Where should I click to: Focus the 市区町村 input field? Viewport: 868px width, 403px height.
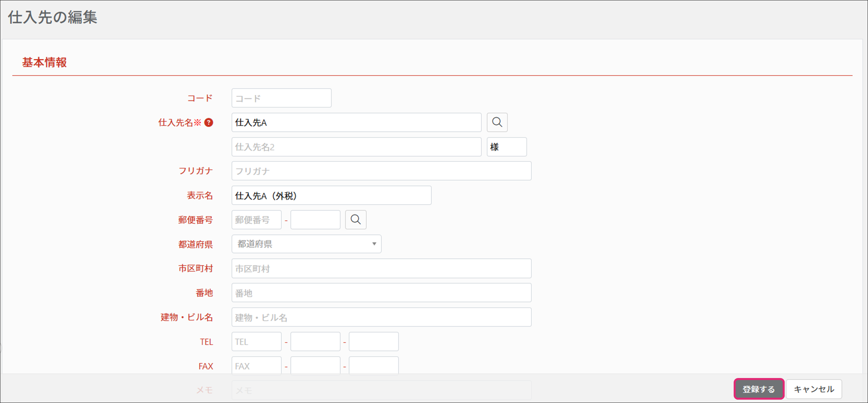click(x=381, y=269)
